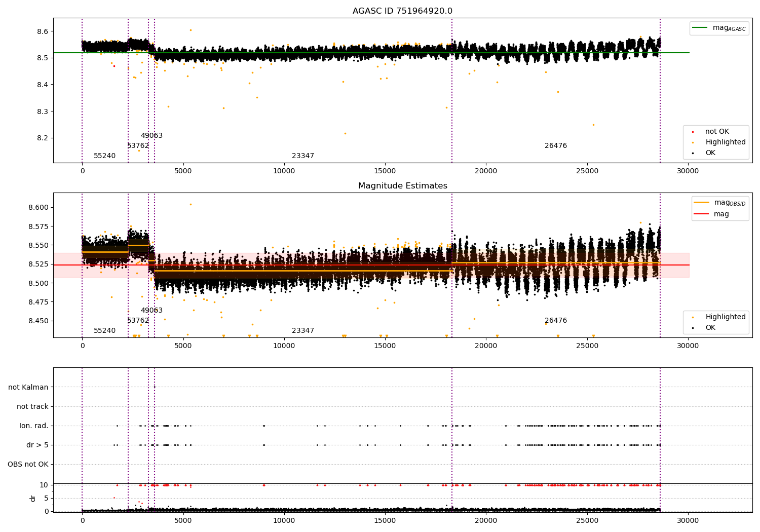Click the 8.2 y-axis tick label
The height and width of the screenshot is (532, 760).
[43, 138]
